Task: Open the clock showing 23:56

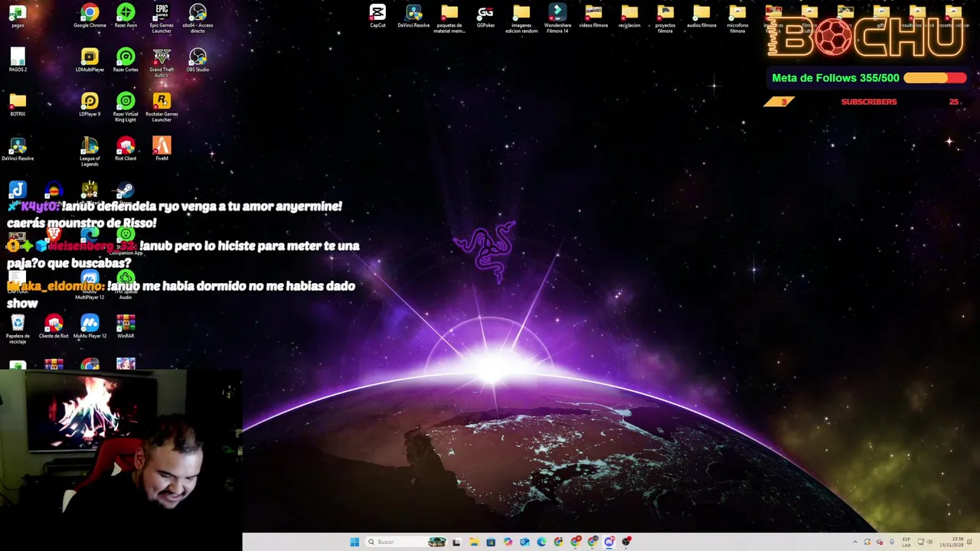Action: click(x=952, y=542)
